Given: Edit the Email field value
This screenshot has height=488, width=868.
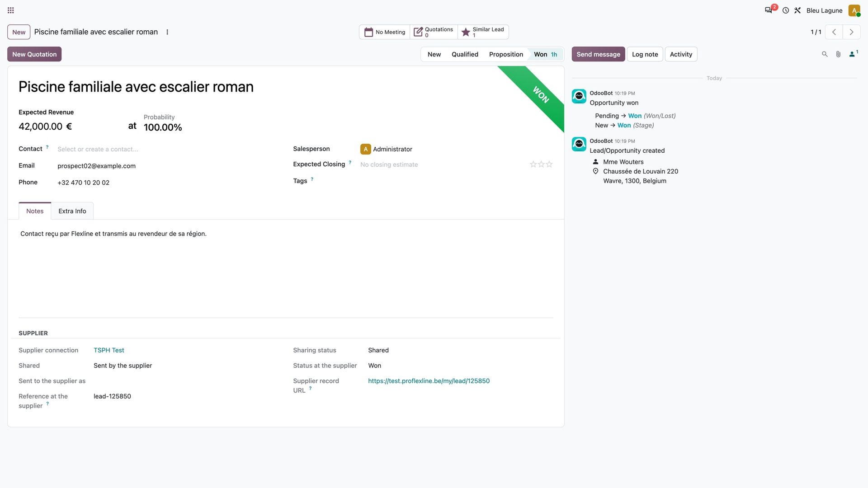Looking at the screenshot, I should (168, 166).
